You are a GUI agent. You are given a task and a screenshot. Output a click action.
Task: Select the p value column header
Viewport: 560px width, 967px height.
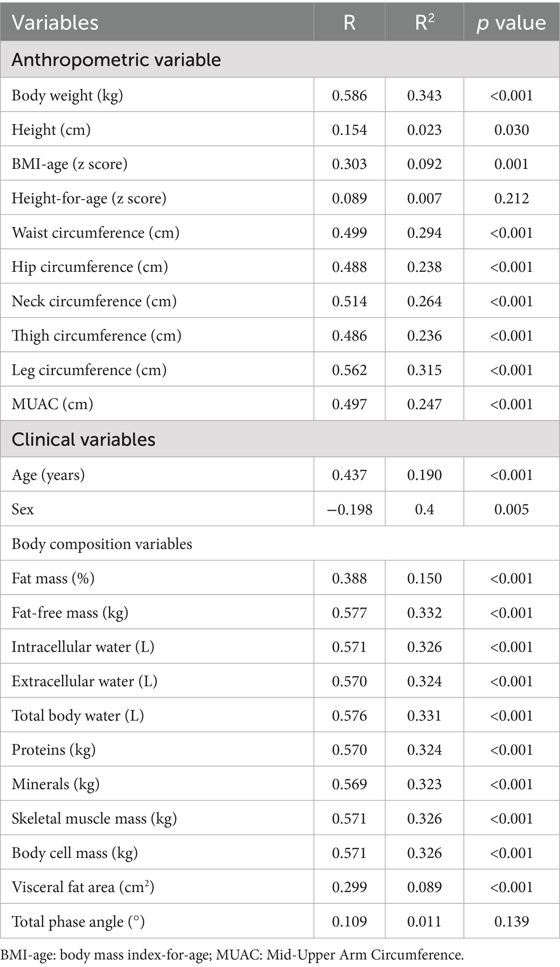[511, 22]
